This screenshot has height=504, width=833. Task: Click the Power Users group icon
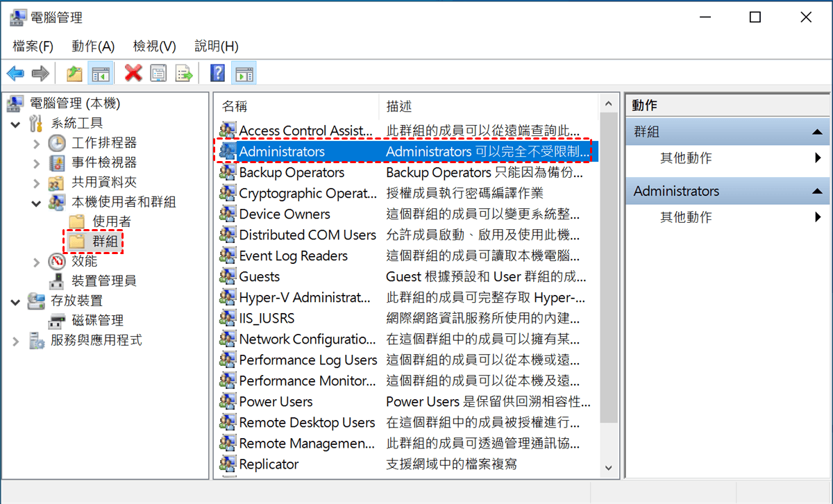click(228, 401)
